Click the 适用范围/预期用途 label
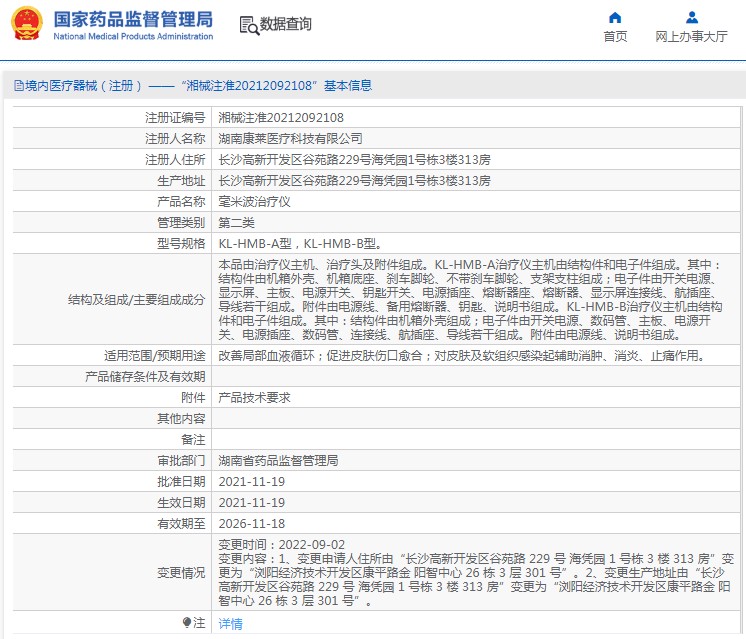This screenshot has height=639, width=746. tap(155, 355)
